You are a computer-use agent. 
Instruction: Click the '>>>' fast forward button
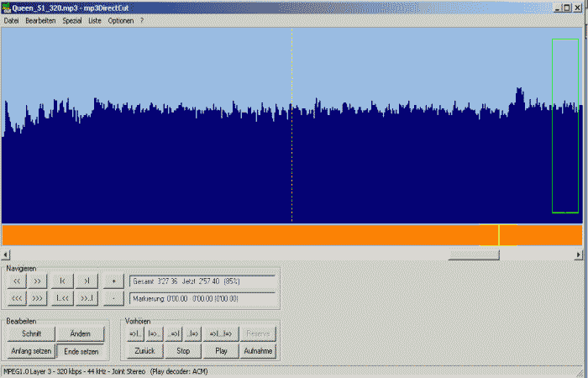(x=38, y=298)
